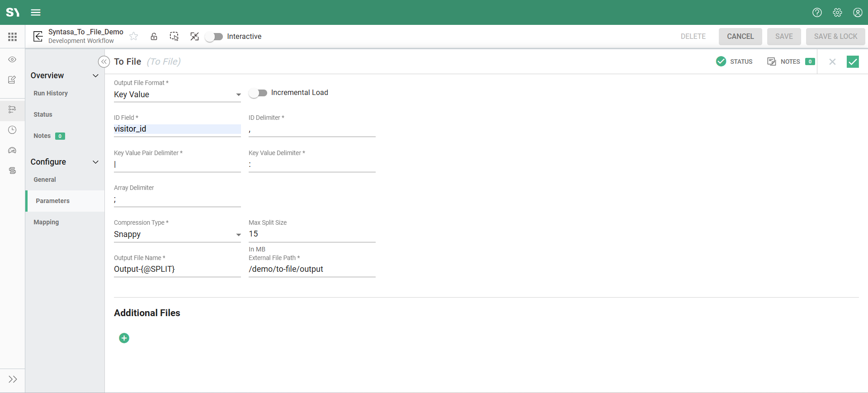The height and width of the screenshot is (393, 868).
Task: Open Run History in the sidebar
Action: pos(51,93)
